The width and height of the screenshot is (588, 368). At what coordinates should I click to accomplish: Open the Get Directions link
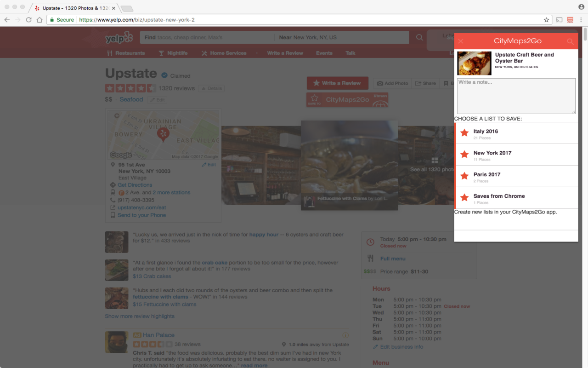(135, 185)
